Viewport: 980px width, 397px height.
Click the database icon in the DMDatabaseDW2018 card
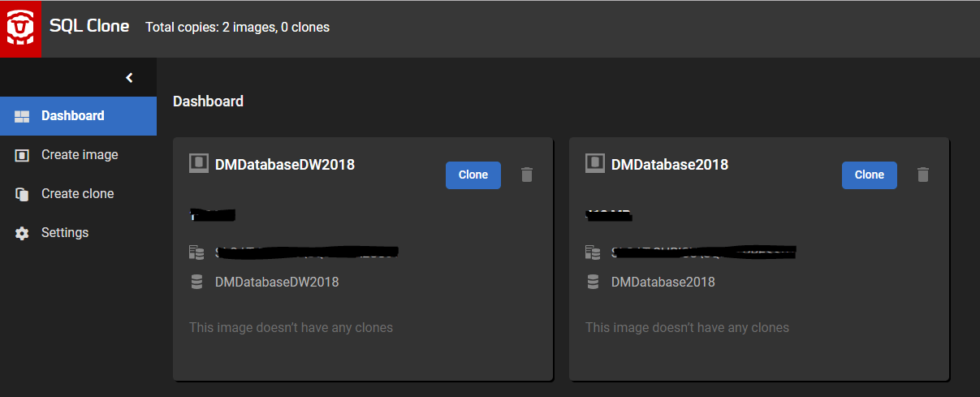click(x=196, y=282)
